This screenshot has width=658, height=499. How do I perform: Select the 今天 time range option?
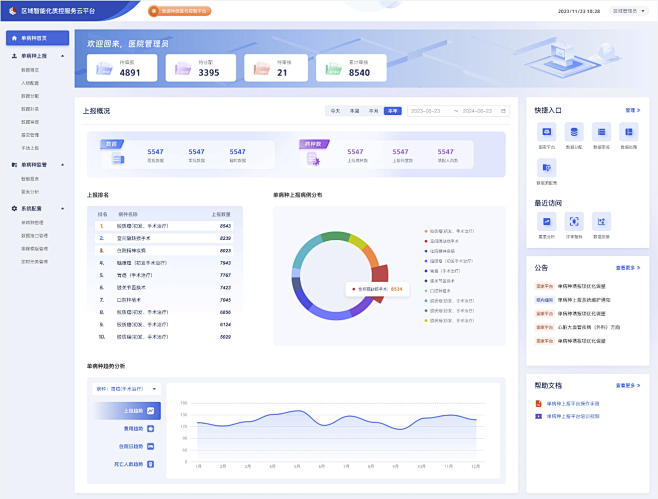coord(335,111)
